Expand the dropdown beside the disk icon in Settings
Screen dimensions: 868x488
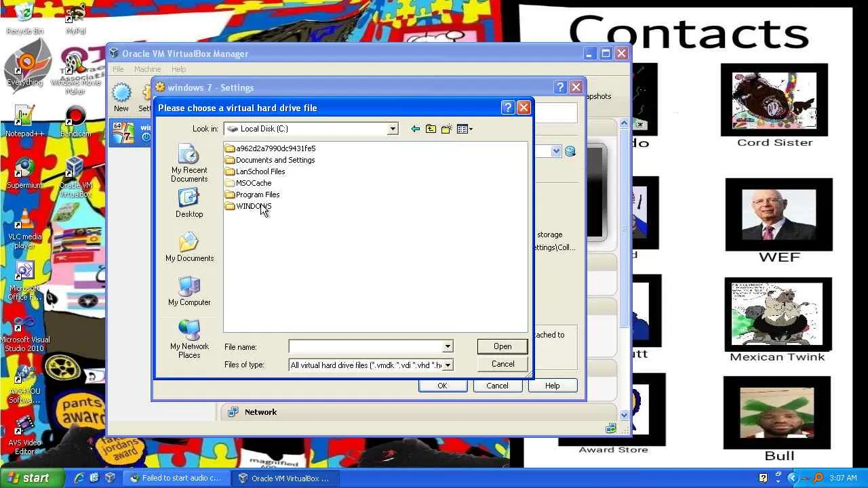point(557,151)
